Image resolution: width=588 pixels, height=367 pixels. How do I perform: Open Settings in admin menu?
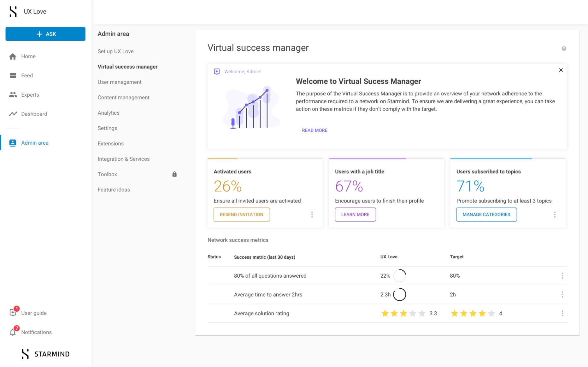point(108,128)
